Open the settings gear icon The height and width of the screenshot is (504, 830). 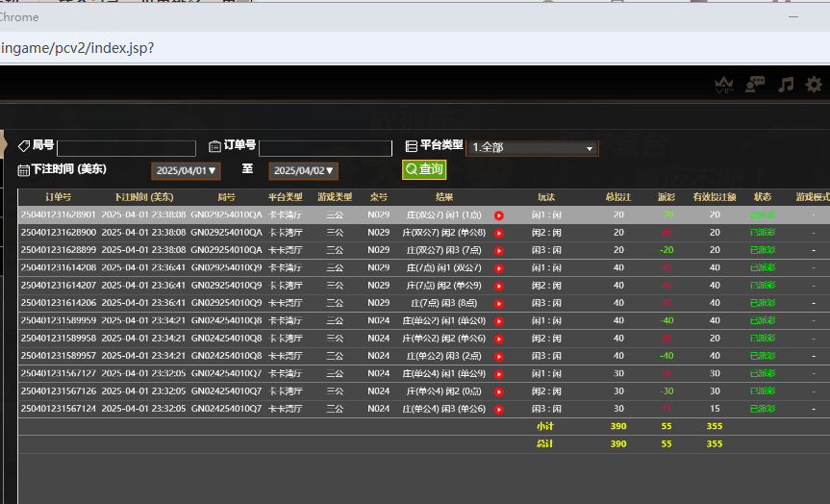[815, 85]
